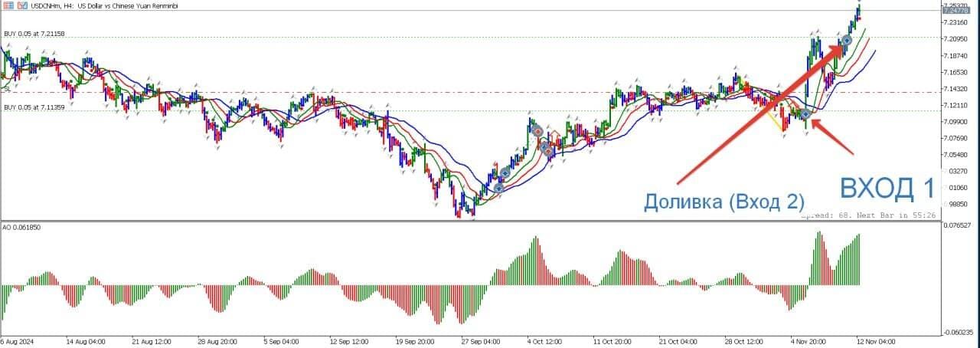Select the ВХОД 1 text annotation

click(x=887, y=189)
